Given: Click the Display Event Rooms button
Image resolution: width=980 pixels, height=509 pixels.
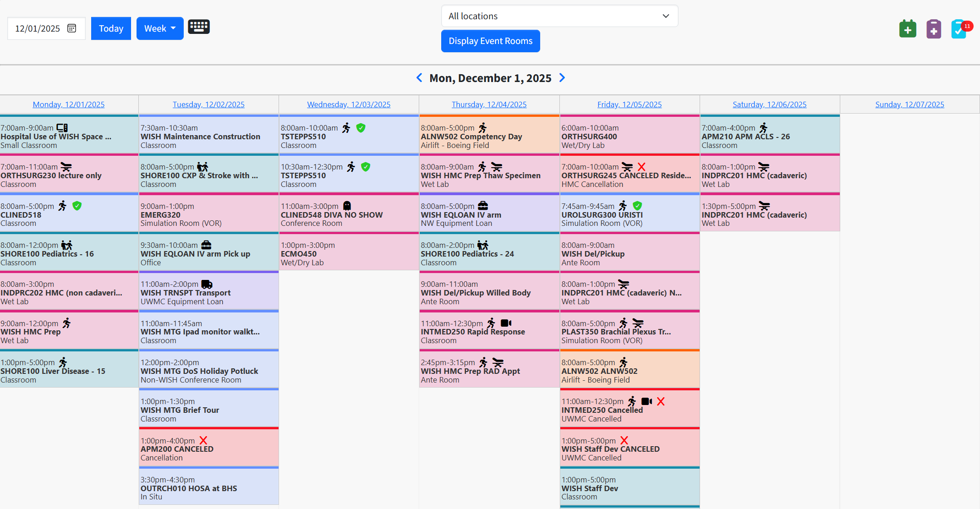Looking at the screenshot, I should [490, 41].
